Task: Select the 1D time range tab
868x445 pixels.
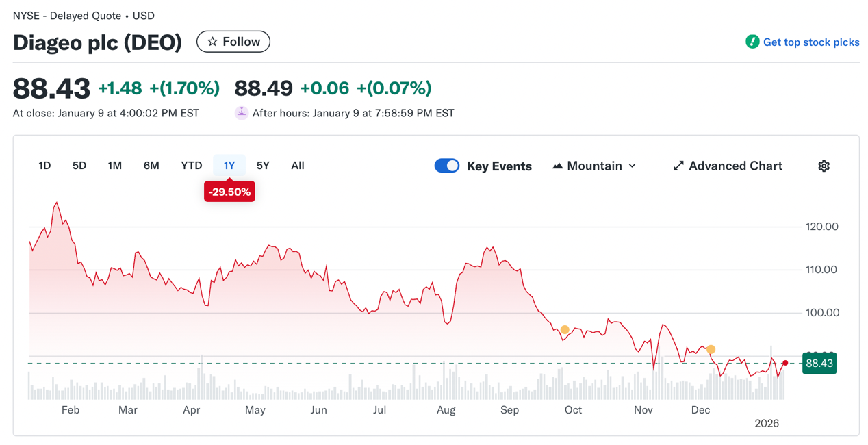Action: pos(44,166)
